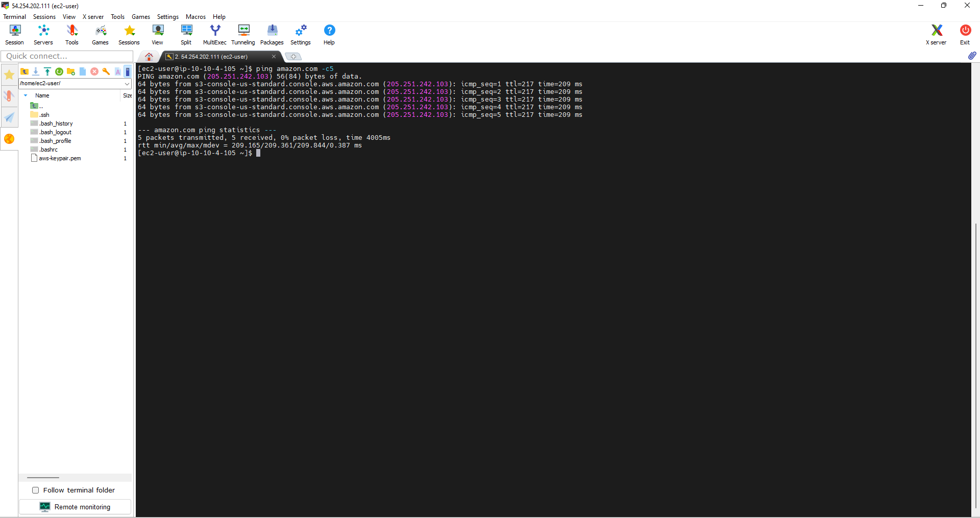Switch to the home tab
This screenshot has height=518, width=980.
click(149, 57)
